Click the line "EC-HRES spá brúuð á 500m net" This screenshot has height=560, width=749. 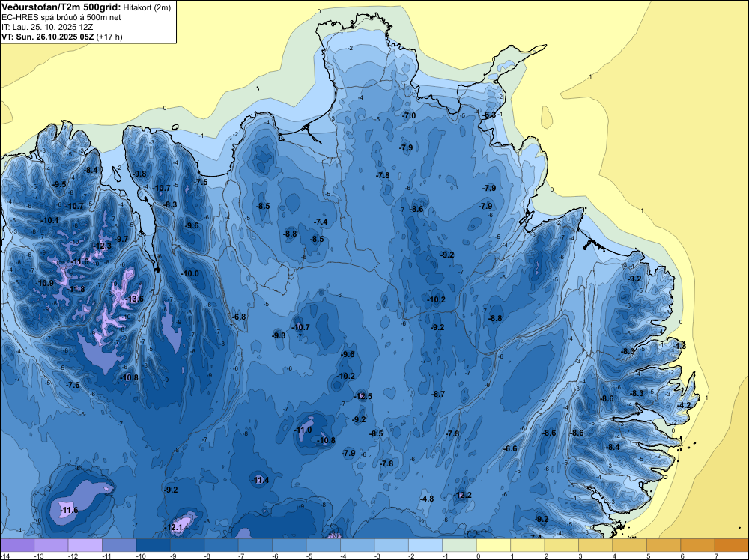(x=61, y=17)
